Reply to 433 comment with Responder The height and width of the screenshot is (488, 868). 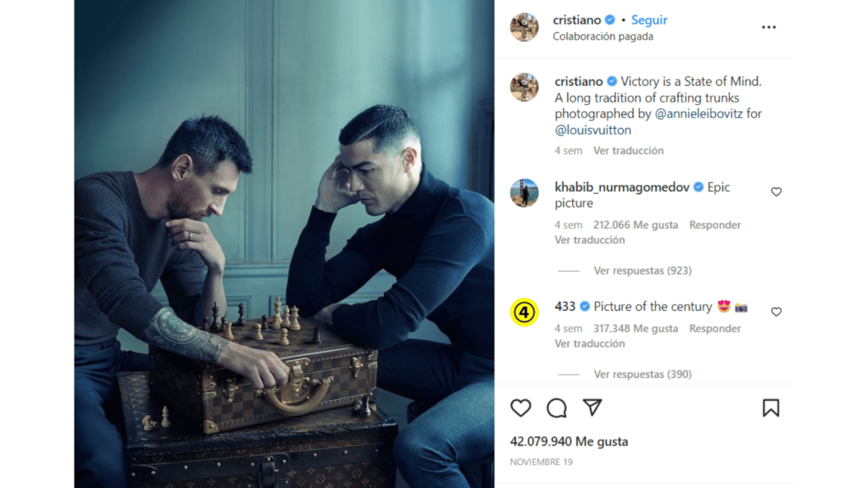[x=715, y=328]
